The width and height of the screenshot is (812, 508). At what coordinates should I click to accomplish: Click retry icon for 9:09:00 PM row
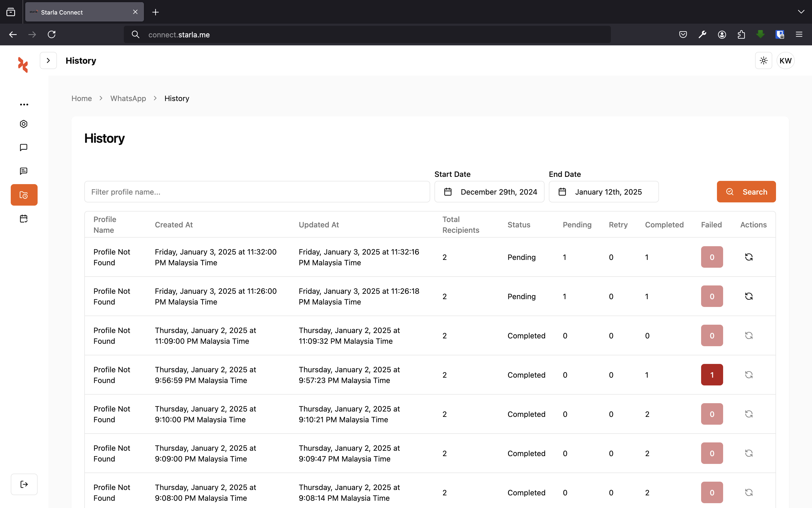click(749, 453)
